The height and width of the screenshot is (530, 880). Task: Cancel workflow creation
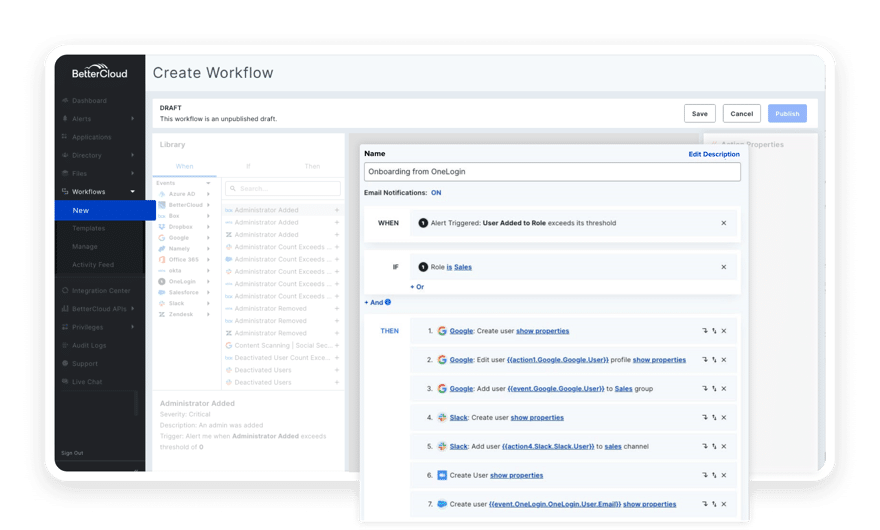click(741, 113)
